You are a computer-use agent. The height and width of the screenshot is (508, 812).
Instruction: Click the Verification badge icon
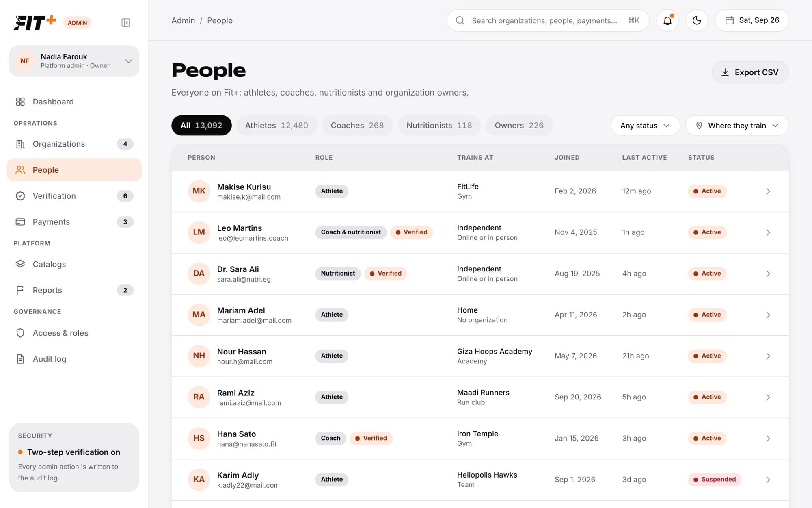20,196
